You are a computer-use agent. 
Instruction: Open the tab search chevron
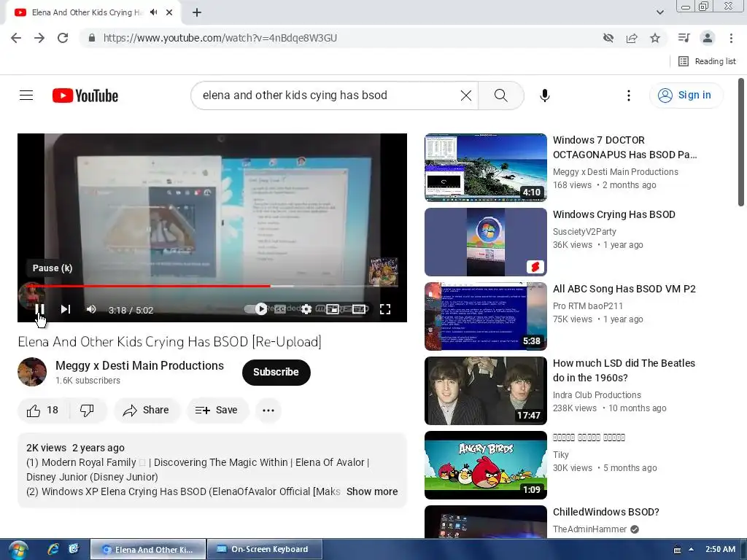[660, 12]
